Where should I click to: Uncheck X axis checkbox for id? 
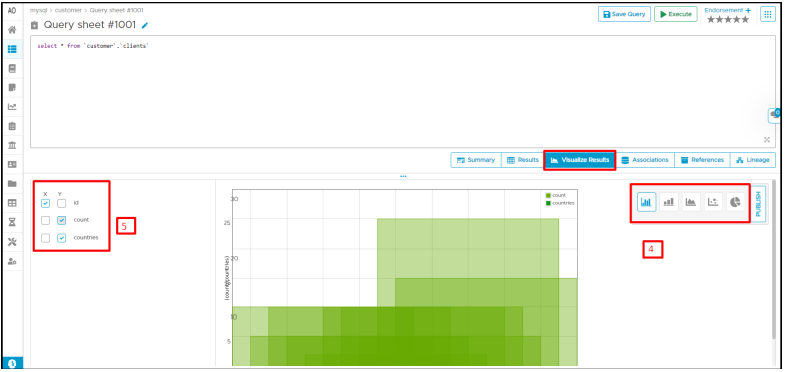[x=46, y=203]
